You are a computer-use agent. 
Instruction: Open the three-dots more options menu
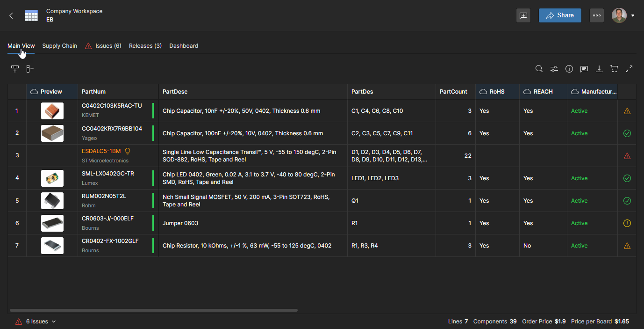(x=596, y=15)
